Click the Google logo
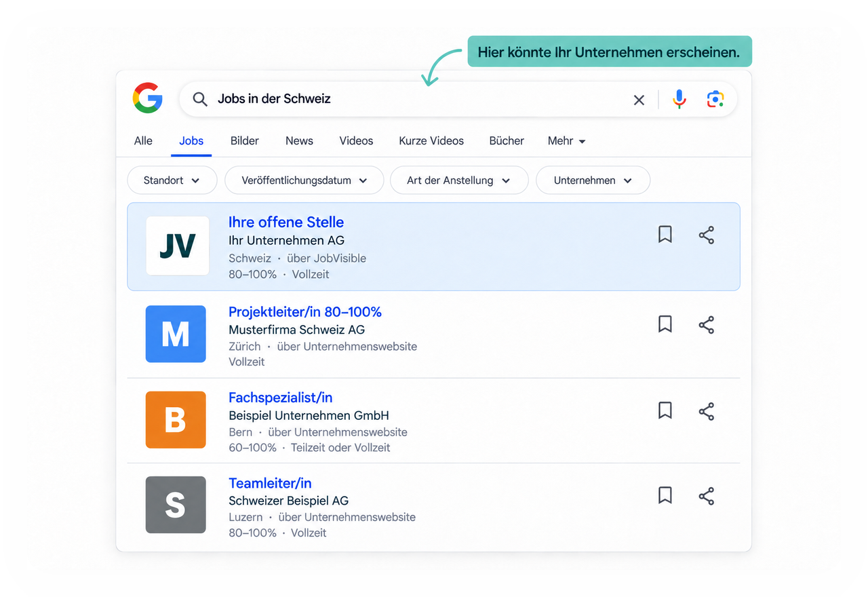This screenshot has height=597, width=868. tap(147, 98)
